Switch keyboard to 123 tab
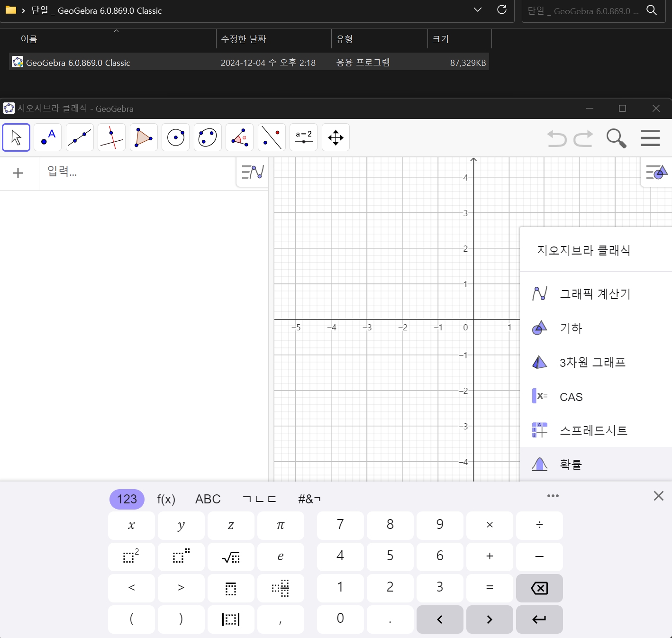This screenshot has width=672, height=638. [127, 499]
